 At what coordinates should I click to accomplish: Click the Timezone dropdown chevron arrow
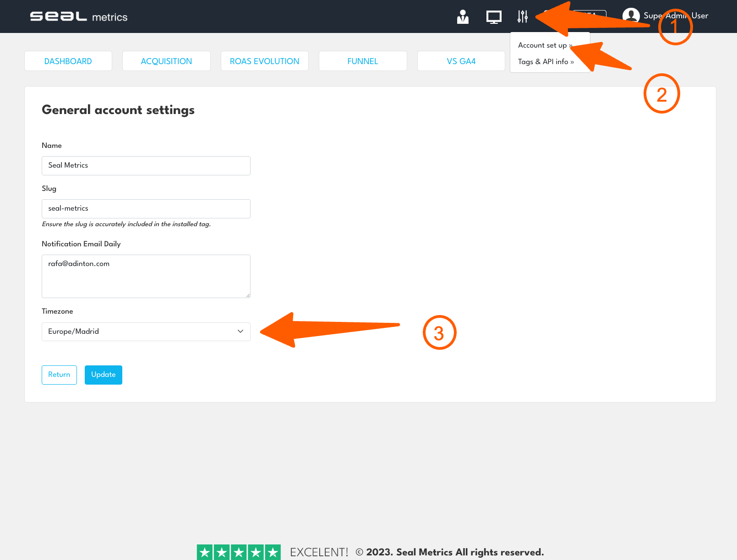[240, 332]
